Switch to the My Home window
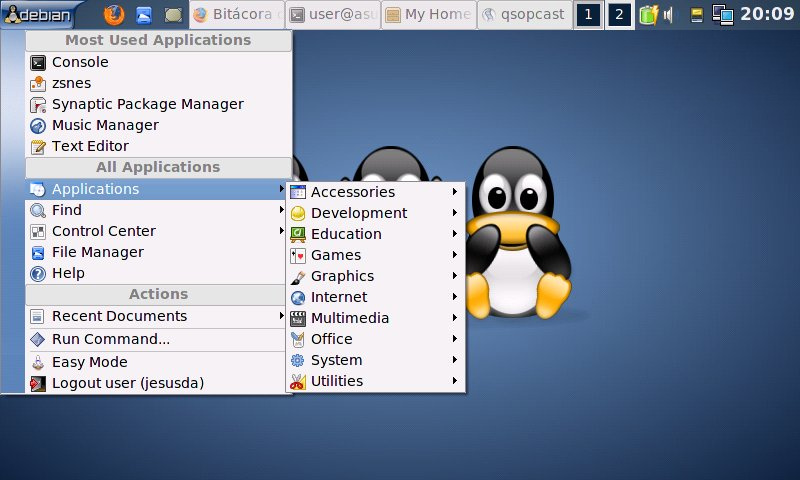The height and width of the screenshot is (480, 800). 429,15
